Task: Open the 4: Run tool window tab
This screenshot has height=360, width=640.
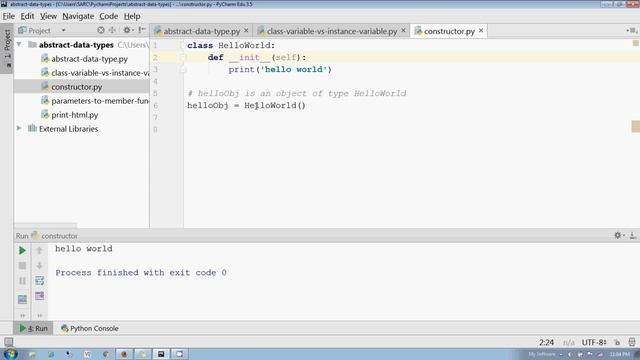Action: pyautogui.click(x=33, y=328)
